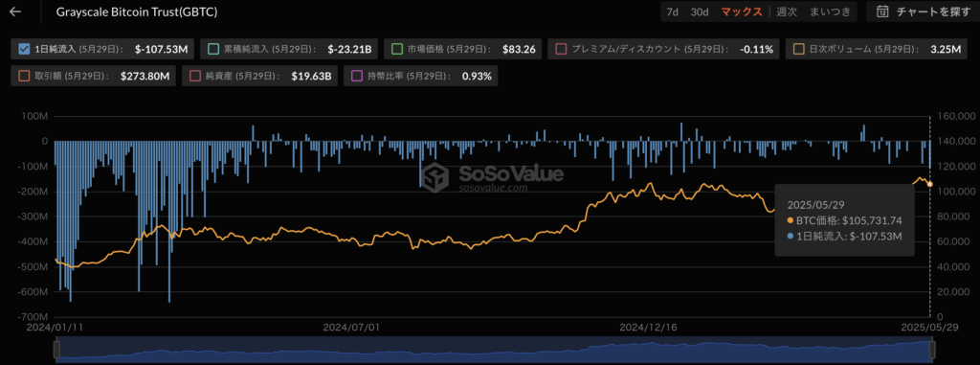
Task: Enable the 持幣比率 checkbox
Action: pos(357,76)
